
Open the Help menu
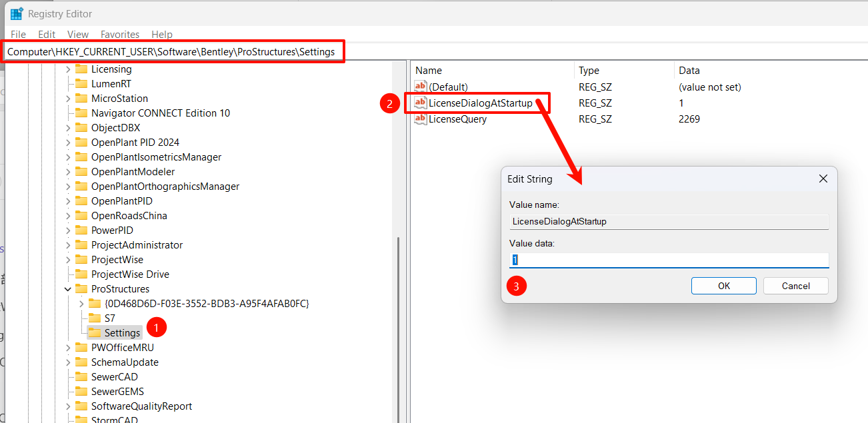tap(162, 34)
